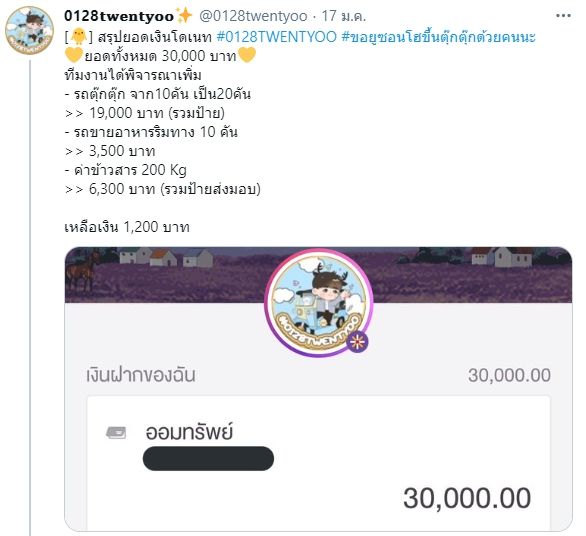Click the chick emoji in tweet text
The height and width of the screenshot is (536, 586).
pyautogui.click(x=78, y=36)
